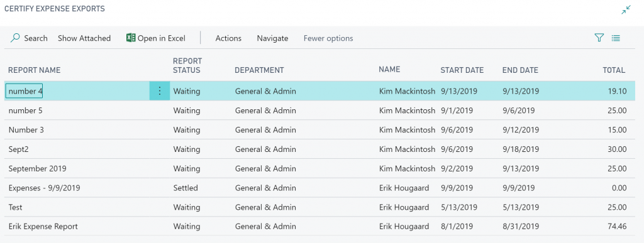Click Show Attached

[84, 38]
